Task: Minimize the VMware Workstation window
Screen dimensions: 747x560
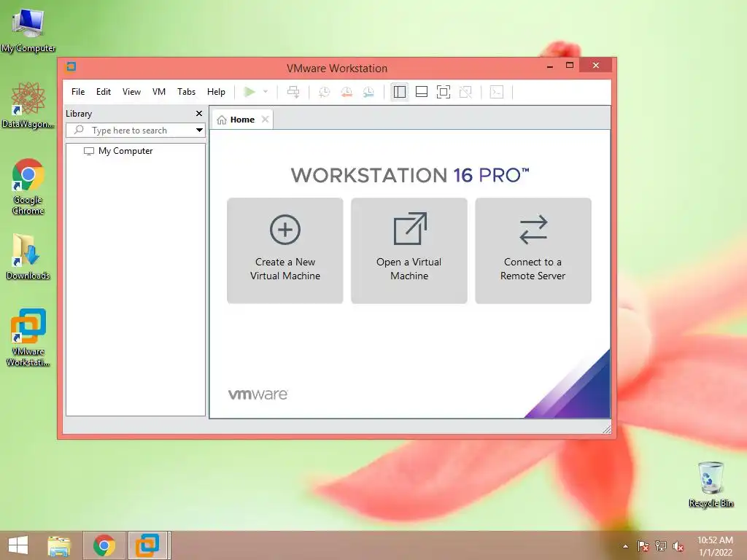Action: [550, 66]
